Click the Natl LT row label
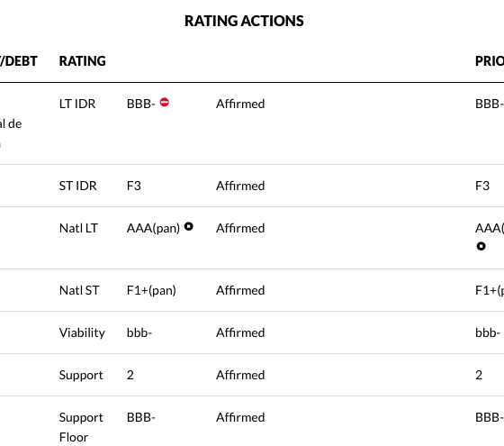Viewport: 504px width, 446px height. [78, 228]
